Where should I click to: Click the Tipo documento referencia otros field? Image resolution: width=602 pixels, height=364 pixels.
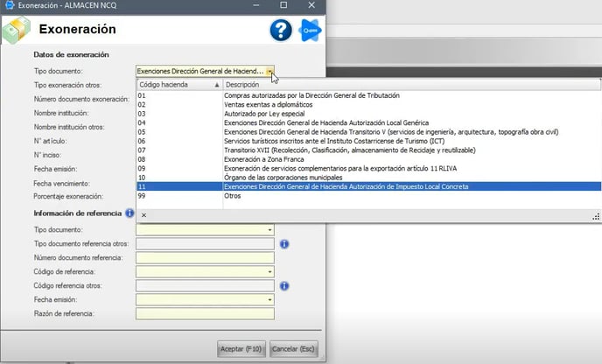click(x=205, y=244)
